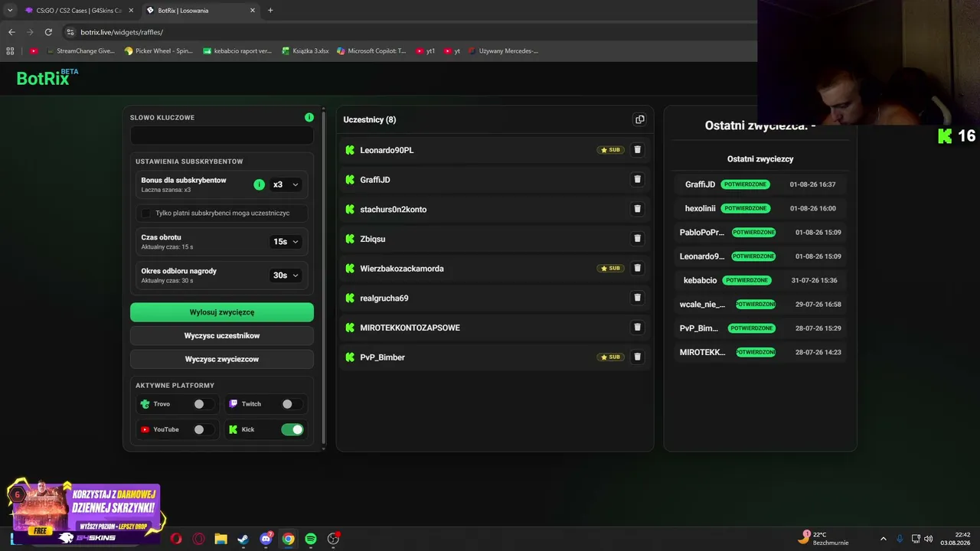Open Steam from the taskbar
This screenshot has width=980, height=551.
click(x=243, y=539)
